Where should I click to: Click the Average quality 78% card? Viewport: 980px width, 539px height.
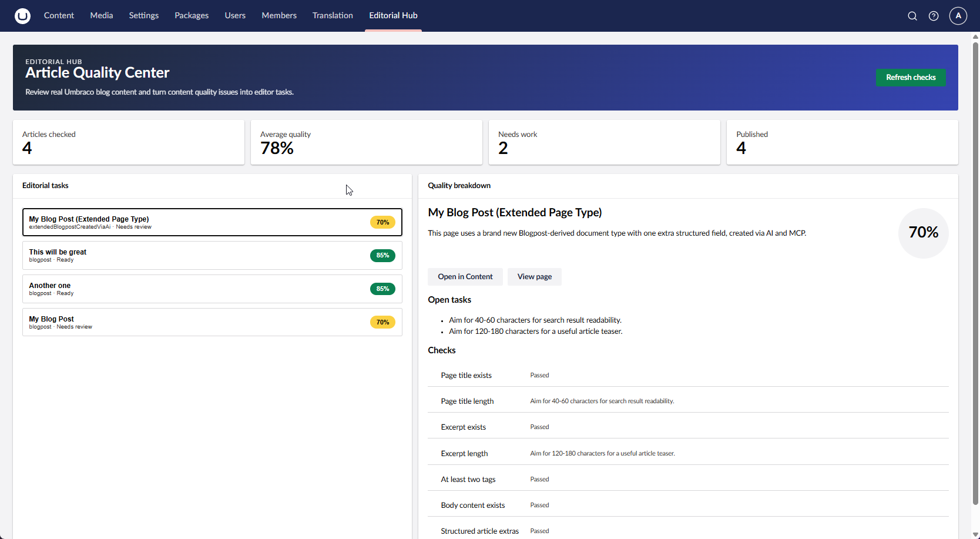pos(367,142)
